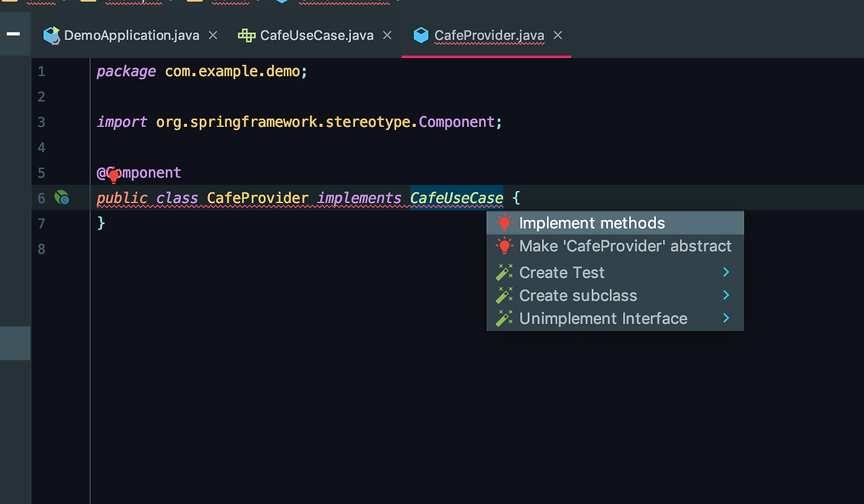Screen dimensions: 864x504
Task: Click the import keyword on line 3
Action: pos(122,122)
